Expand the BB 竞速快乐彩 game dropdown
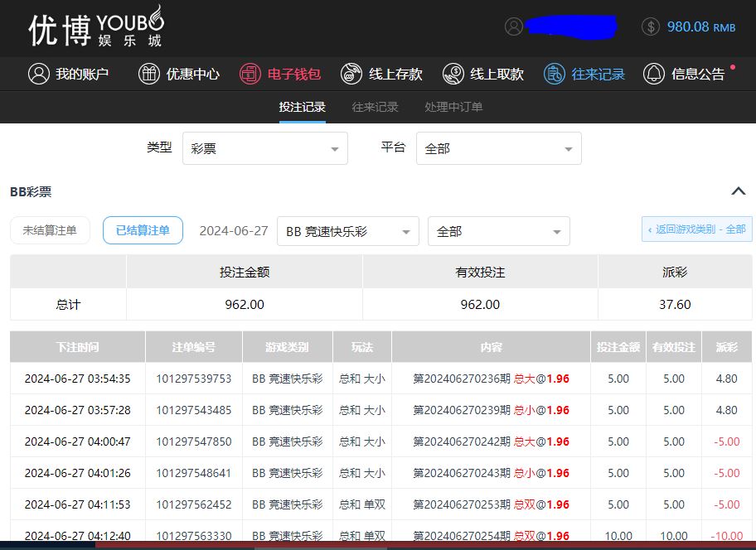 point(347,232)
